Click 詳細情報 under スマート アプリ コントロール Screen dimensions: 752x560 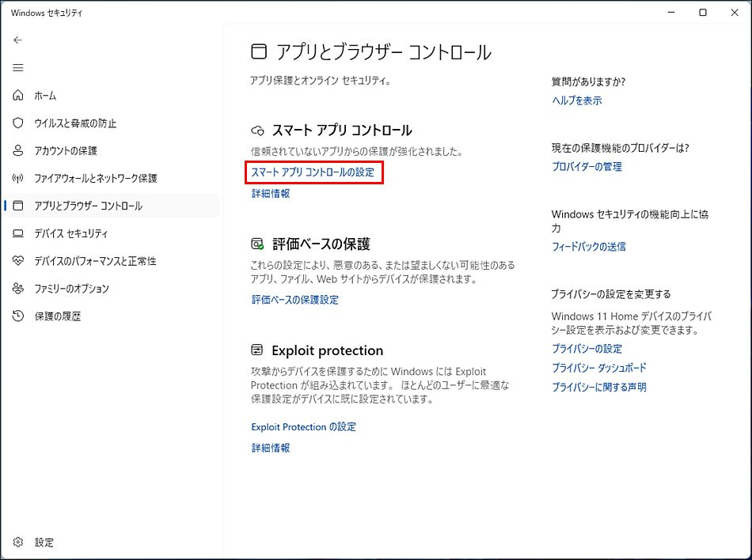pos(271,194)
